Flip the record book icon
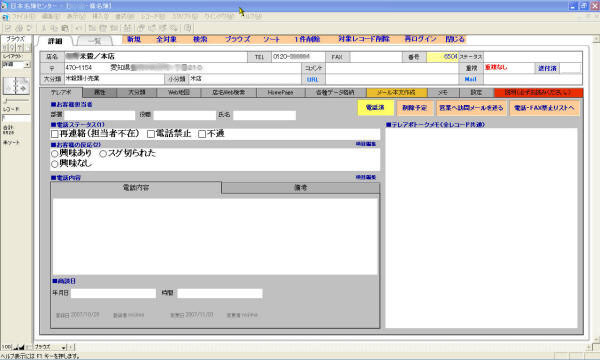The height and width of the screenshot is (360, 600). [16, 86]
